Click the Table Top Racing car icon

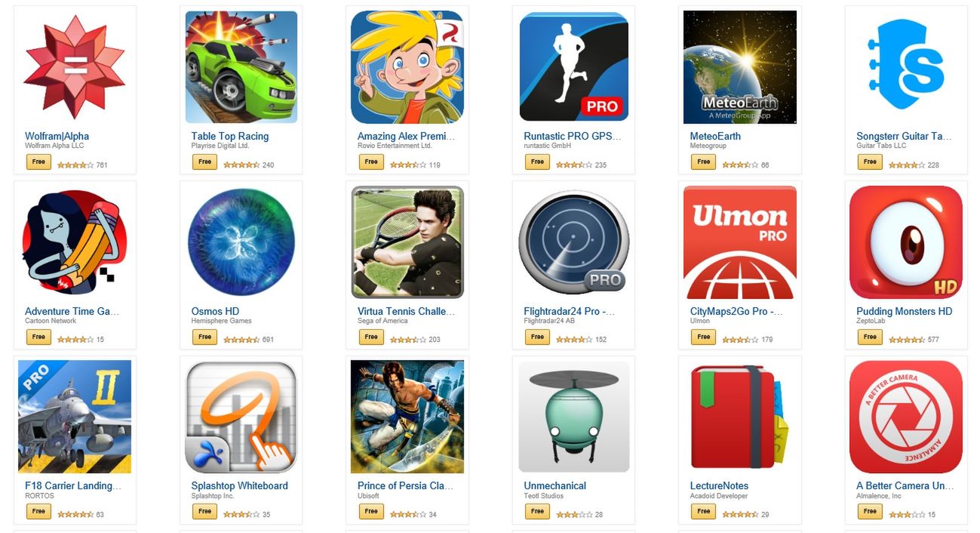(x=241, y=67)
